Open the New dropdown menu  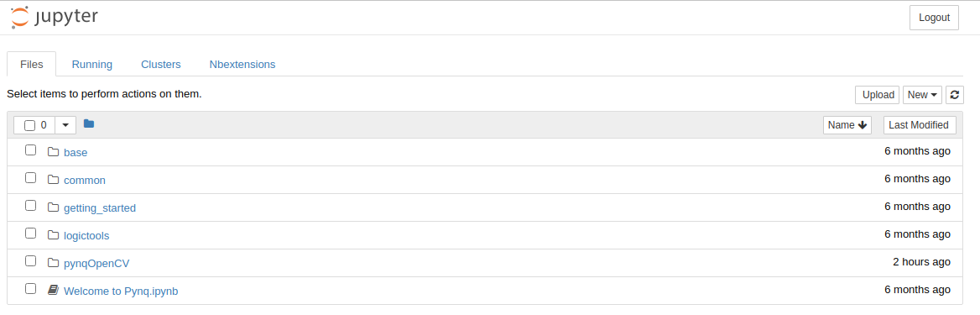922,95
